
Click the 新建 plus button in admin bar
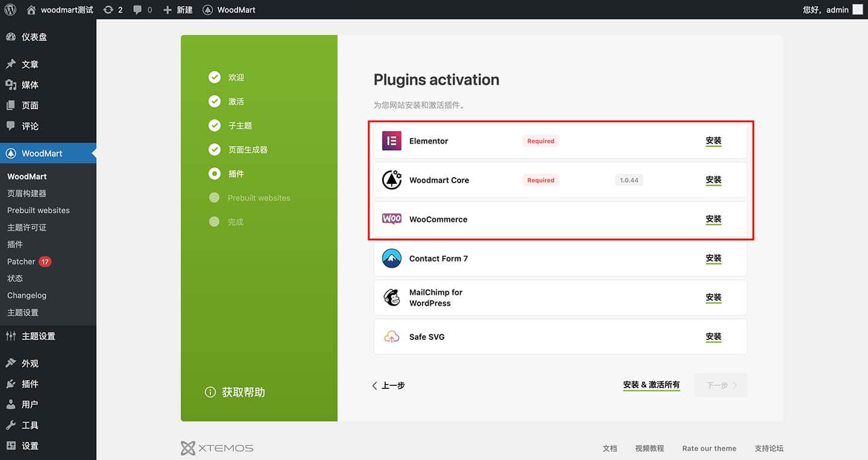(x=178, y=10)
